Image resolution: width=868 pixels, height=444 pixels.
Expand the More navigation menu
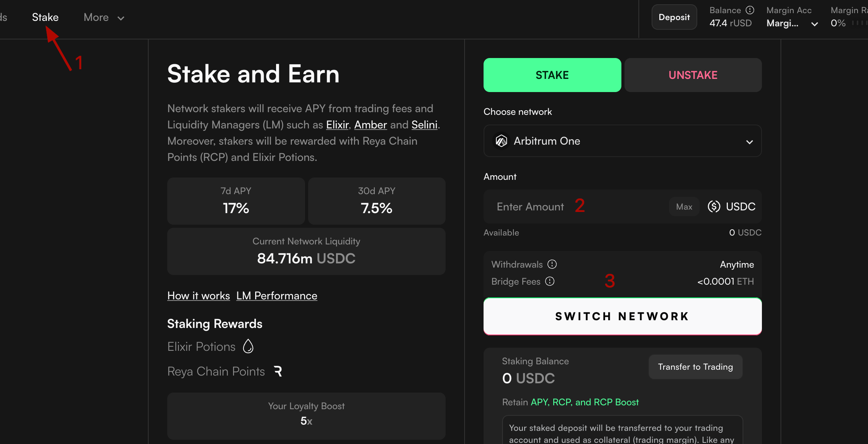click(103, 17)
